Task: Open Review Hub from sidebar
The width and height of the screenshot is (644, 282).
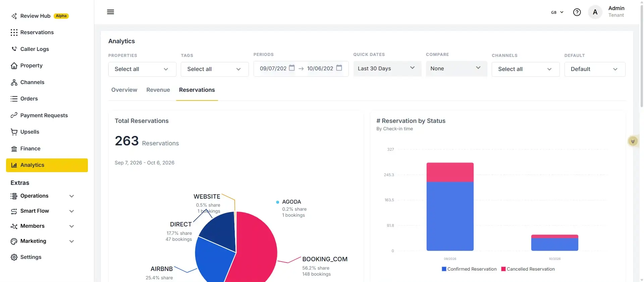Action: click(x=35, y=16)
